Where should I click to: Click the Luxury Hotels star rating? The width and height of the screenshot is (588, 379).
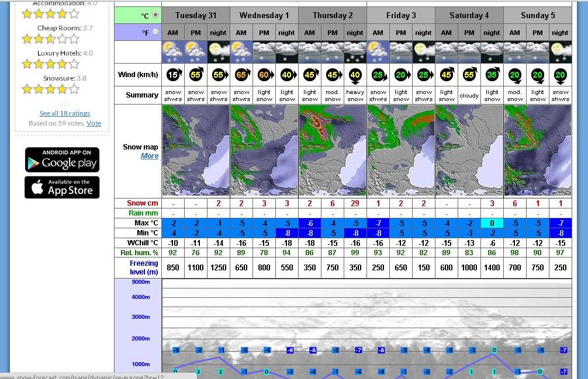[51, 64]
